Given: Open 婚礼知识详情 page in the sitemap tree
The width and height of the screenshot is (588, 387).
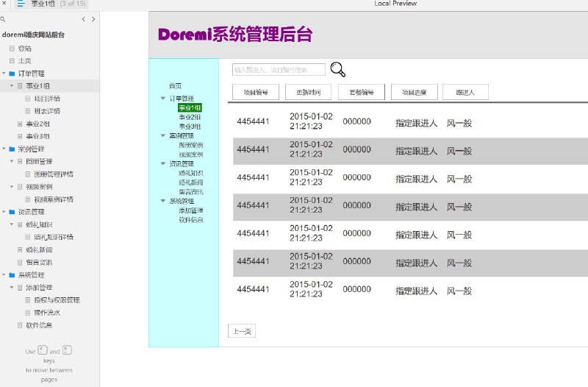Looking at the screenshot, I should (54, 237).
